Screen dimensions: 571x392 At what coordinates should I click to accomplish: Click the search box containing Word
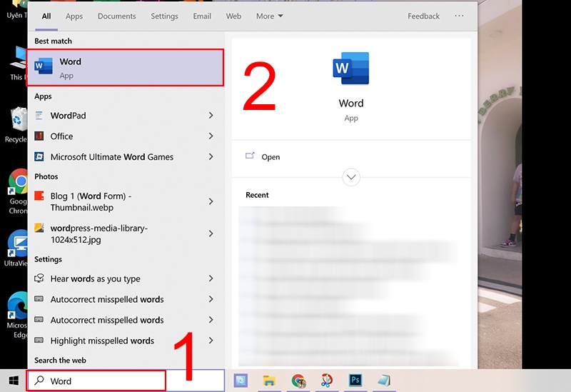click(x=96, y=381)
